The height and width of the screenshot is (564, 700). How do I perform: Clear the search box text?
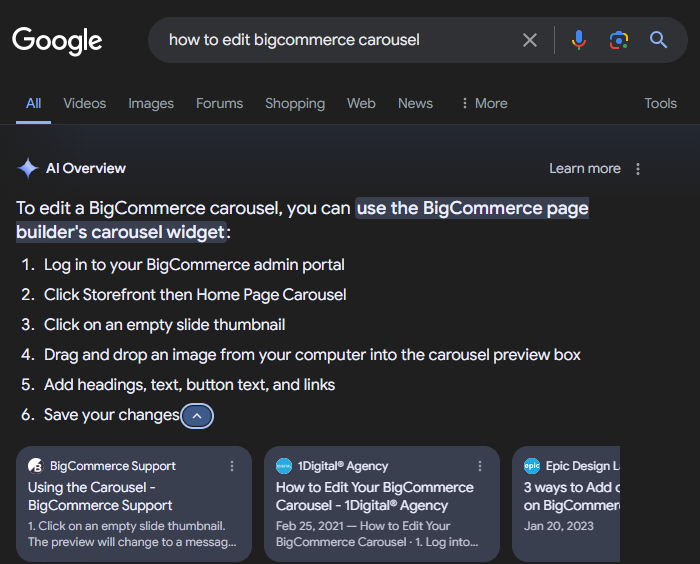(x=530, y=40)
